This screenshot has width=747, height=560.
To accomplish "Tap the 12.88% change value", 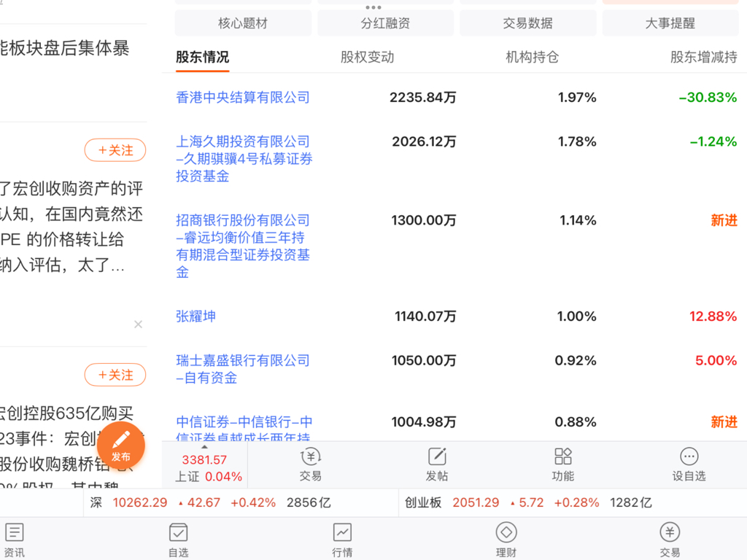I will point(713,316).
